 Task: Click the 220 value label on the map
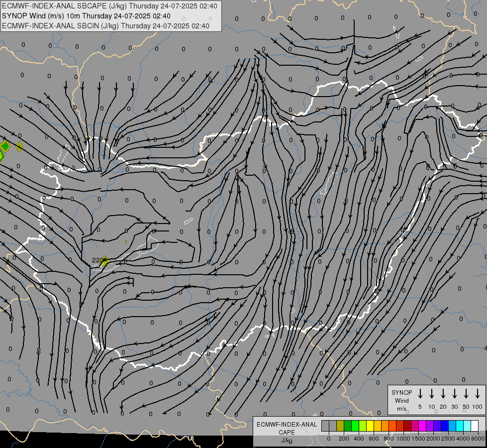click(x=97, y=260)
